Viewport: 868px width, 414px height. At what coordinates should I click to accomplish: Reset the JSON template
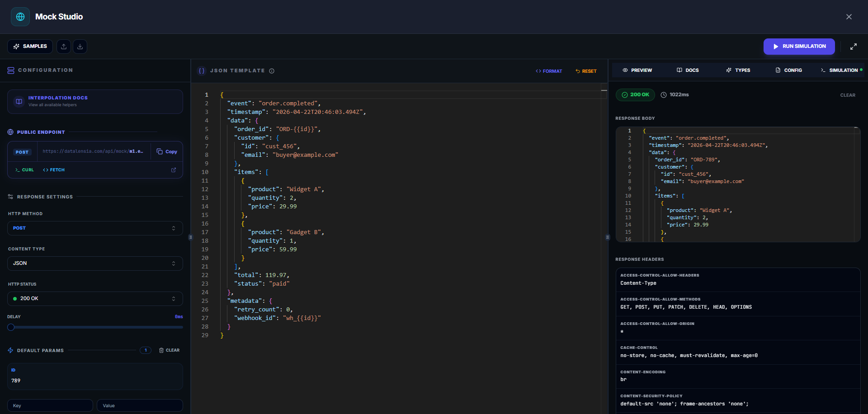tap(586, 71)
